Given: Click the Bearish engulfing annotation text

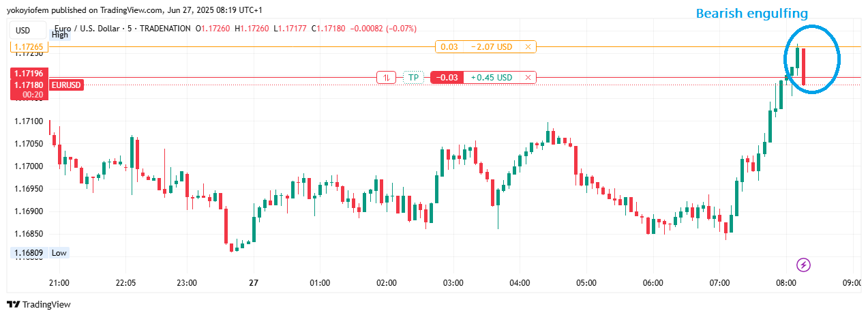Looking at the screenshot, I should pos(751,14).
